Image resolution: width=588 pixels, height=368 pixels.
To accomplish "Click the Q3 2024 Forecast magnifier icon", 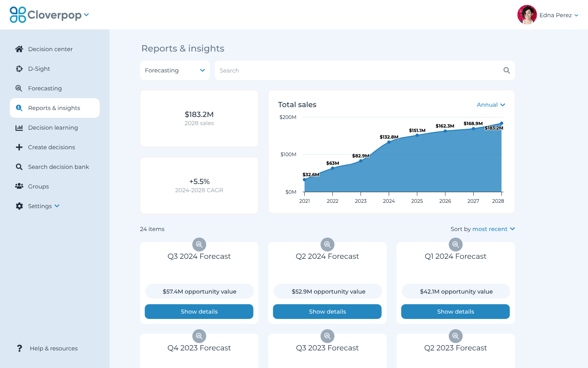I will tap(199, 244).
